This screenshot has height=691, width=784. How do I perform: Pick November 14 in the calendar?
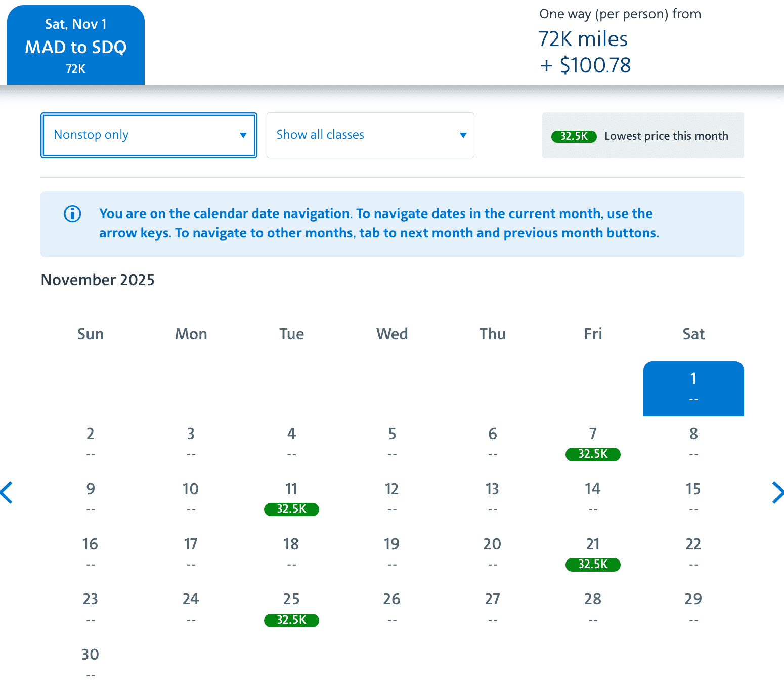593,498
